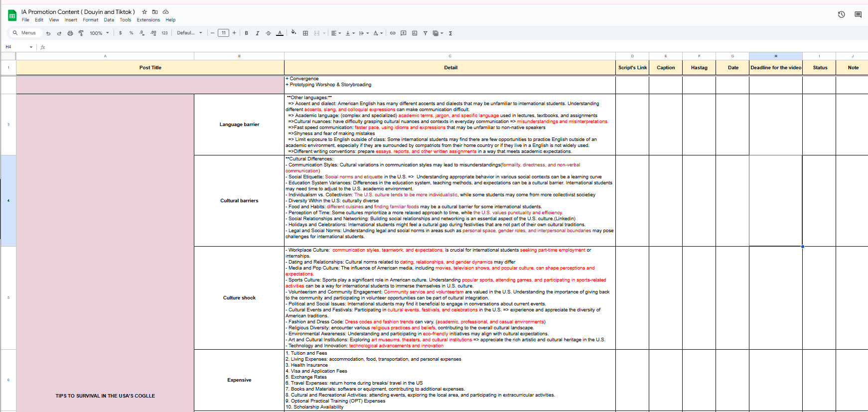Image resolution: width=868 pixels, height=412 pixels.
Task: Open the Format menu
Action: (x=90, y=20)
